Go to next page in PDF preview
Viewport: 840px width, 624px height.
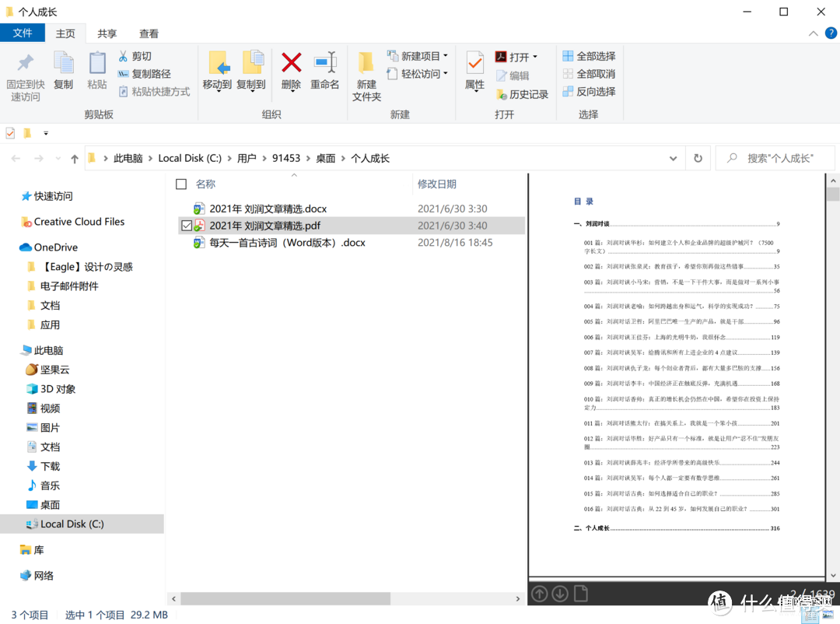tap(560, 594)
